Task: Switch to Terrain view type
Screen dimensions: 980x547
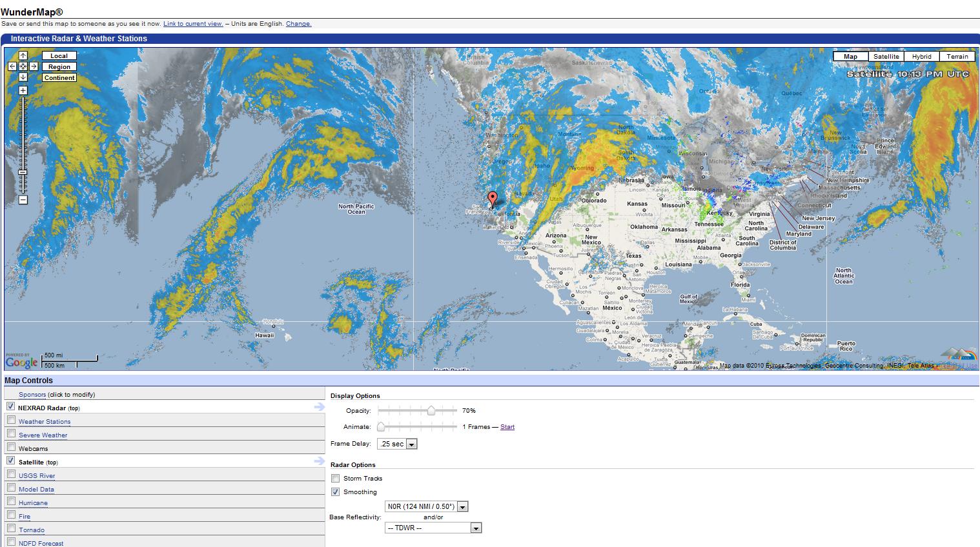Action: pos(957,56)
